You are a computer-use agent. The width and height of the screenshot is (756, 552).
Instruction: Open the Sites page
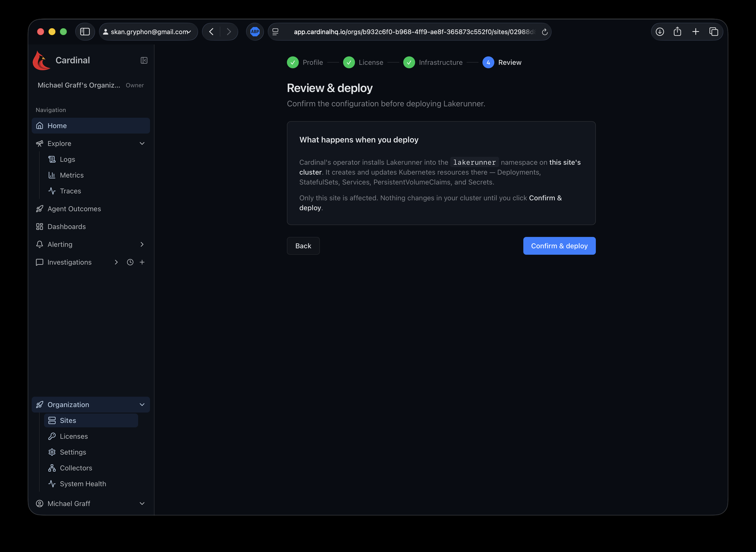pos(91,420)
